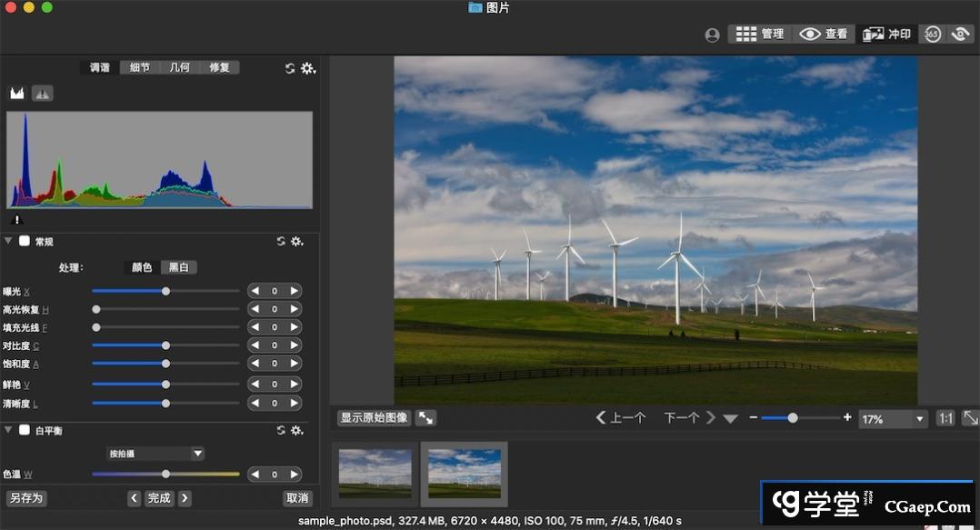This screenshot has height=530, width=980.
Task: Enable the 常规 section checkbox
Action: (x=25, y=242)
